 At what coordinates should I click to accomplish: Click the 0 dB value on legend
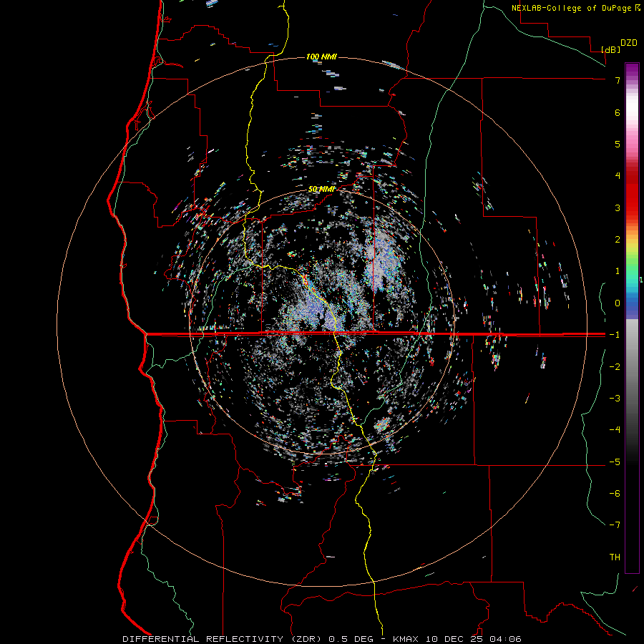[618, 303]
